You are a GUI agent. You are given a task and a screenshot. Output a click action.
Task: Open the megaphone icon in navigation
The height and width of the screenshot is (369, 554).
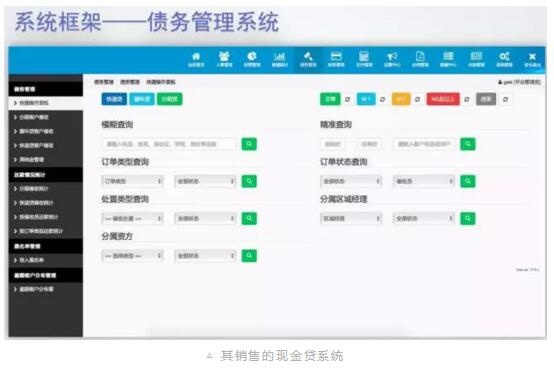pyautogui.click(x=392, y=59)
